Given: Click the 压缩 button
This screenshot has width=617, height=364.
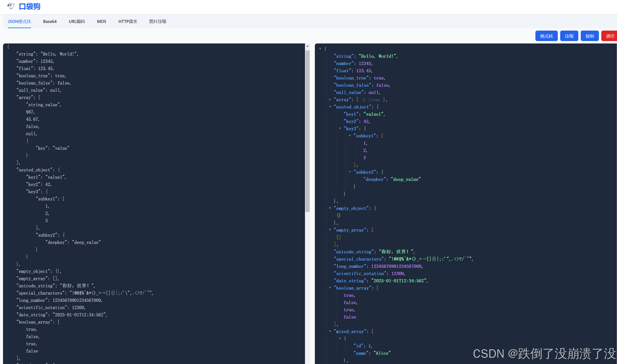Looking at the screenshot, I should click(x=569, y=36).
